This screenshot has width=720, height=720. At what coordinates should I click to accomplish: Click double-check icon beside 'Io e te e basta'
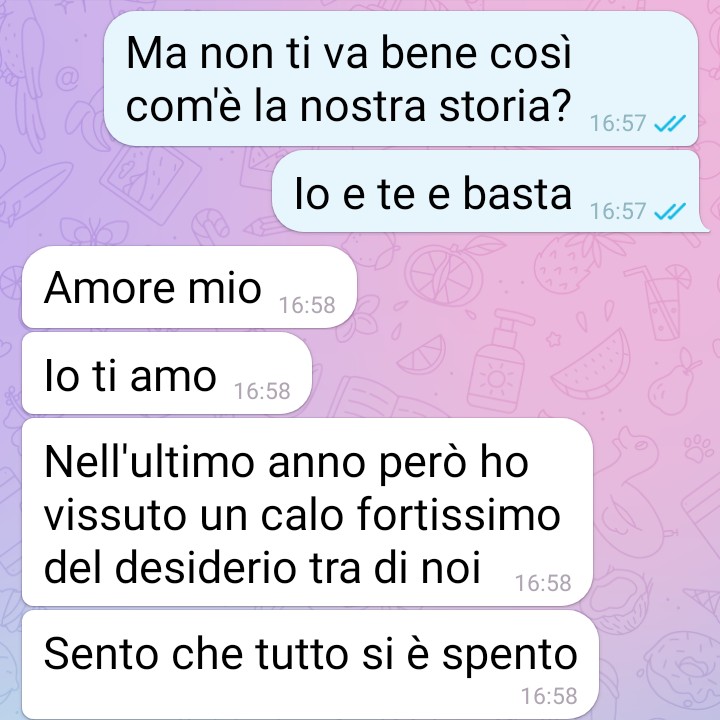pyautogui.click(x=669, y=211)
